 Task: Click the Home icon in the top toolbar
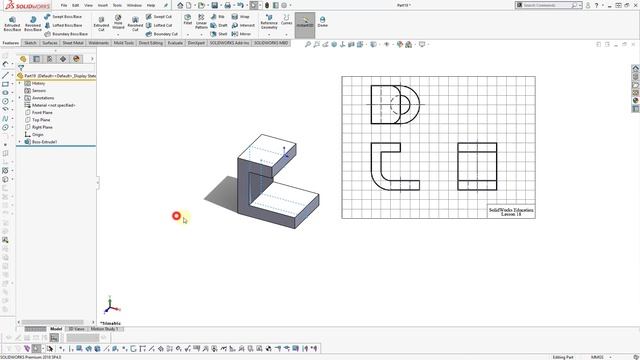coord(180,5)
